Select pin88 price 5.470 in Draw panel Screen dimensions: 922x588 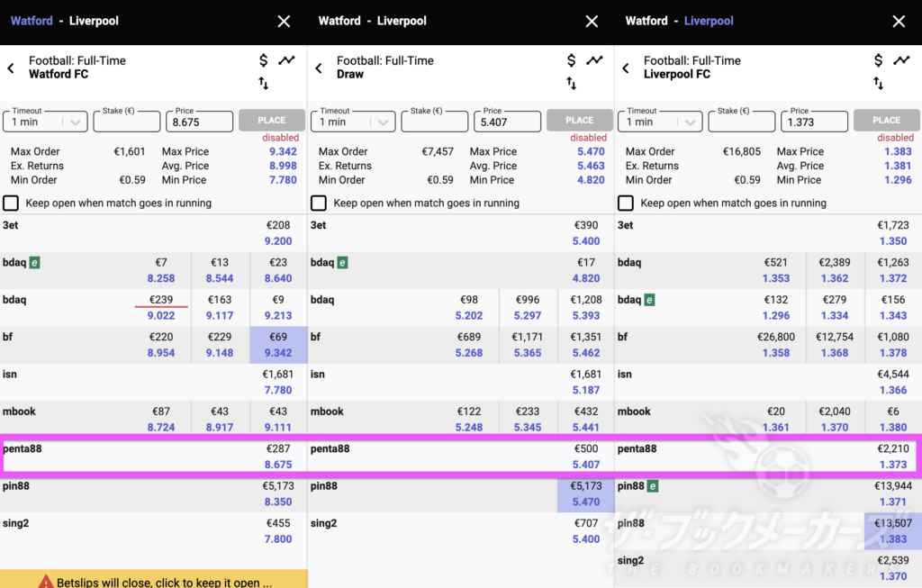pos(585,494)
